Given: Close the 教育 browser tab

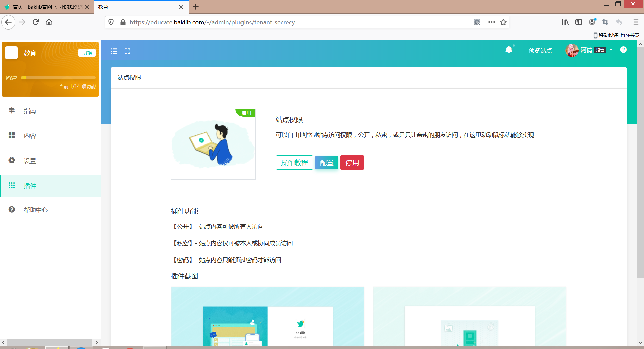Looking at the screenshot, I should (181, 7).
